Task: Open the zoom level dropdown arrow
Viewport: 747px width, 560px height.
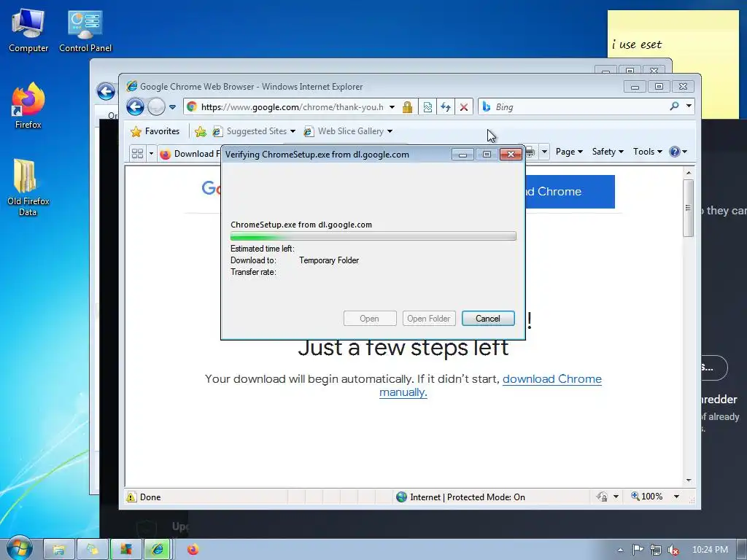Action: click(676, 497)
